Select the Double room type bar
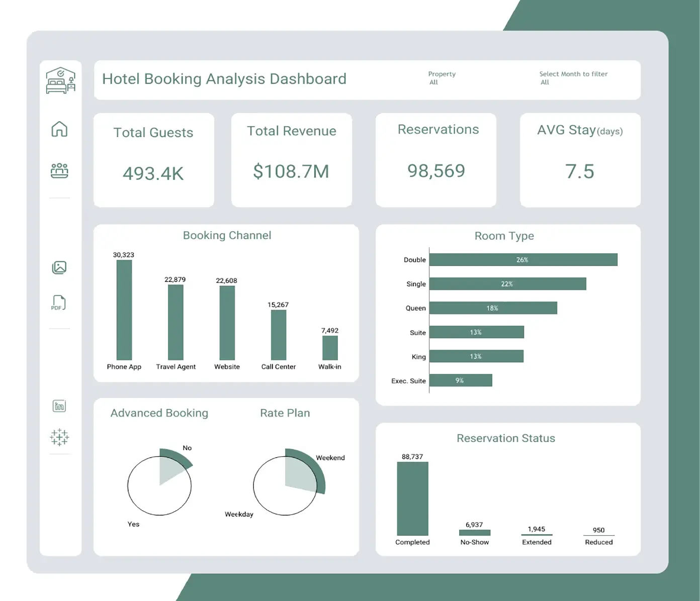Image resolution: width=700 pixels, height=601 pixels. [523, 260]
